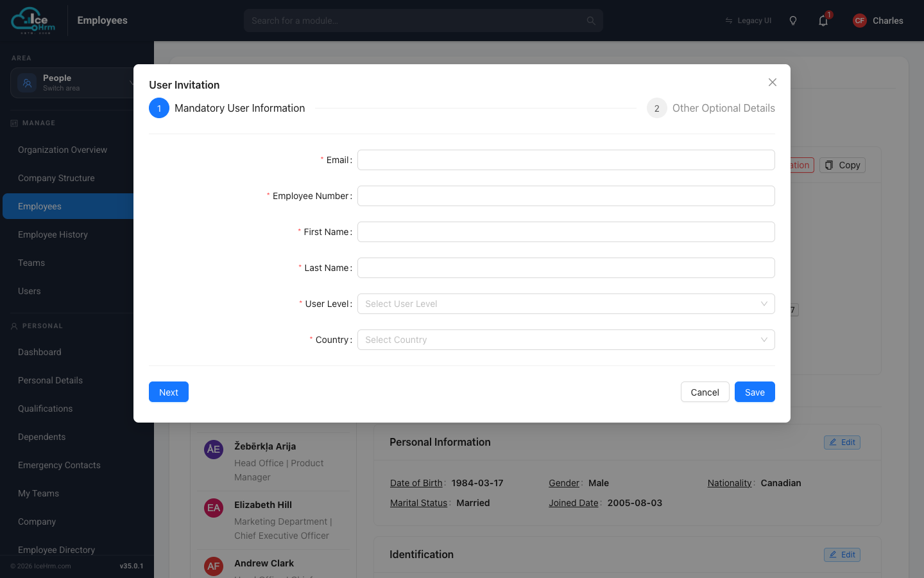Expand the People switch area selector
The image size is (924, 578).
[73, 83]
